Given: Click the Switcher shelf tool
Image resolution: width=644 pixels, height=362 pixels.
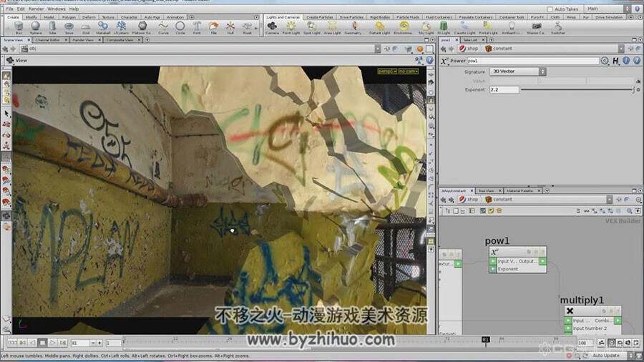Looking at the screenshot, I should (x=557, y=28).
